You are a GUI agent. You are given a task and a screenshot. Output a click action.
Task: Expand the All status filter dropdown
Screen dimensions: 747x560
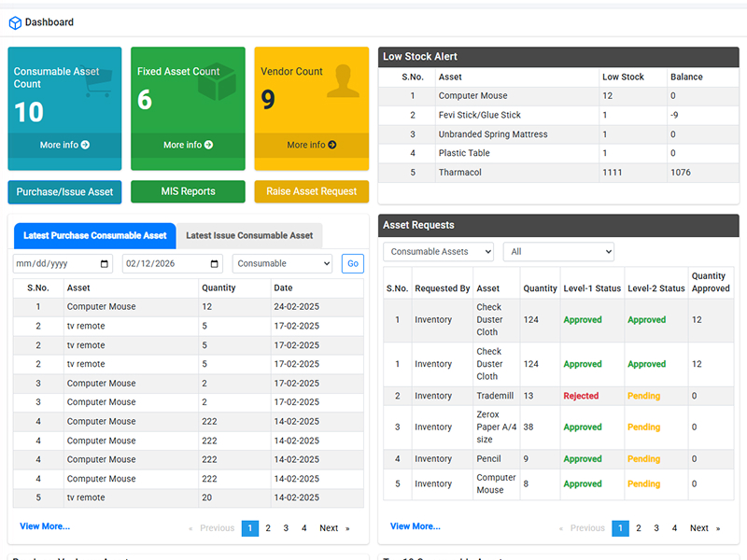point(558,251)
